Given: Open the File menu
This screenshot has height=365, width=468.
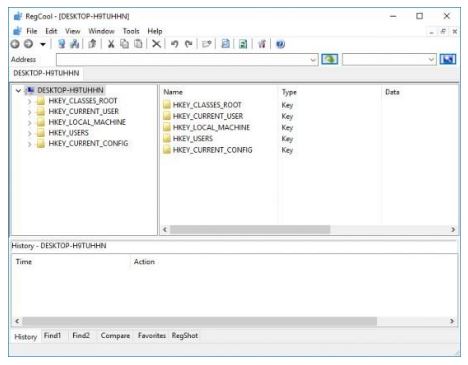Looking at the screenshot, I should tap(32, 31).
